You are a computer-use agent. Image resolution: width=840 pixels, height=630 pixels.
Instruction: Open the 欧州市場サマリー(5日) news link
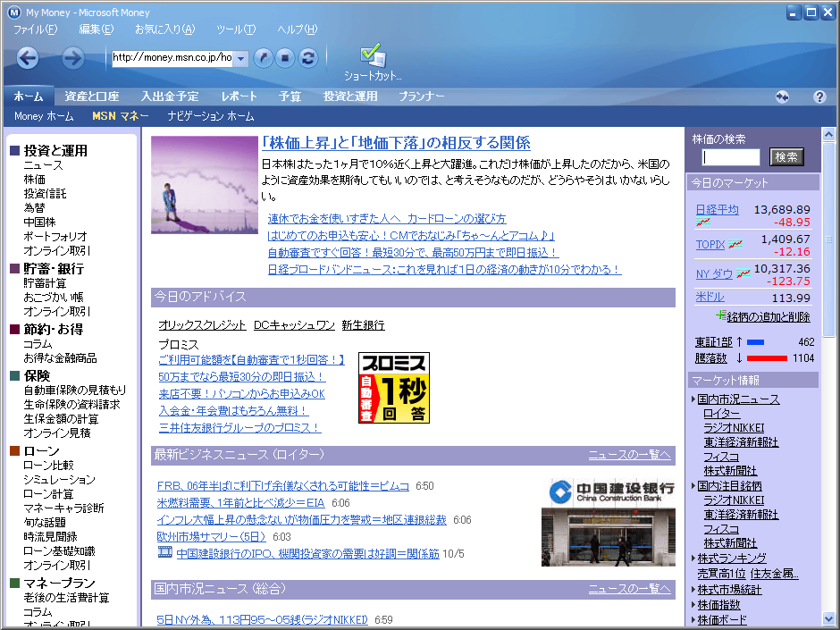coord(212,537)
